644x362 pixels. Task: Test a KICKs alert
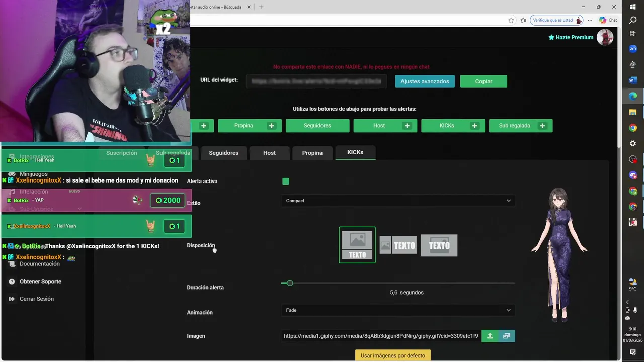[x=453, y=126]
